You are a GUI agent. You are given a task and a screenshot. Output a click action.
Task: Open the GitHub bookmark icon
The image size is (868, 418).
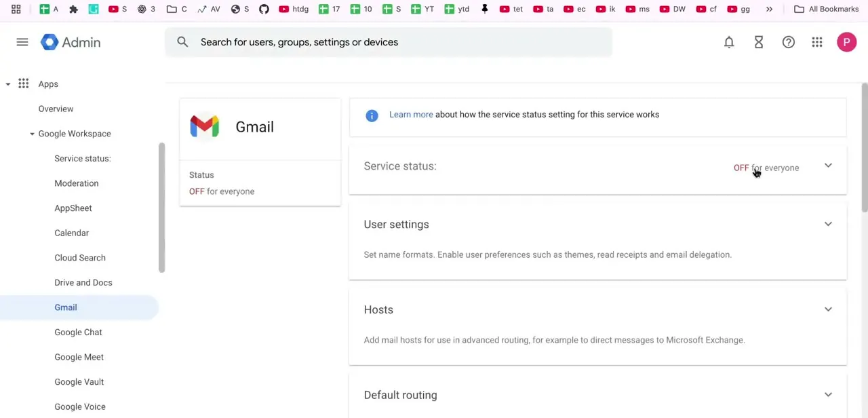click(x=264, y=9)
